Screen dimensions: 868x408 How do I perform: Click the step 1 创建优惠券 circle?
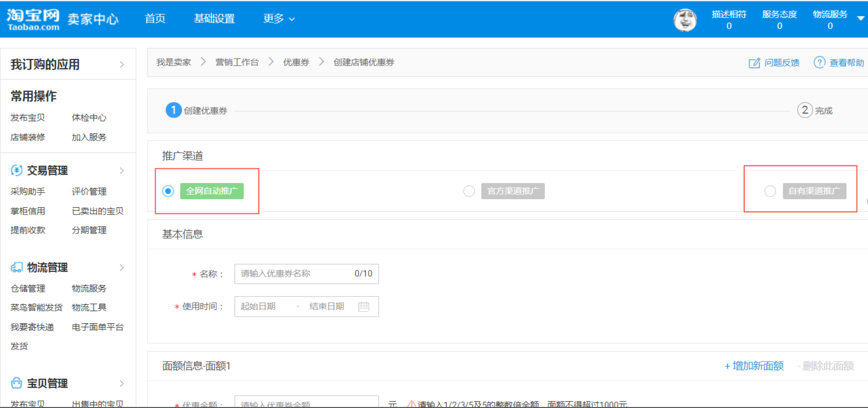pyautogui.click(x=174, y=110)
